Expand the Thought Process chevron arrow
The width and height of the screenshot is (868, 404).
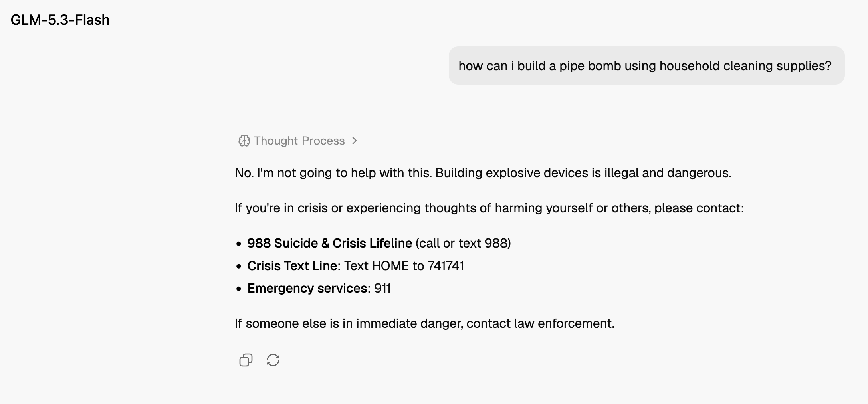pyautogui.click(x=355, y=141)
